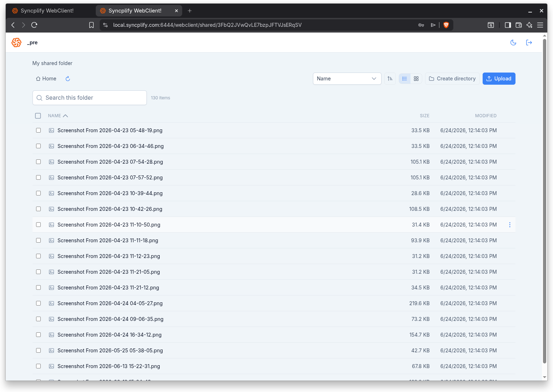This screenshot has width=553, height=392.
Task: Click image icon of 05-48-19.png file
Action: [x=51, y=130]
